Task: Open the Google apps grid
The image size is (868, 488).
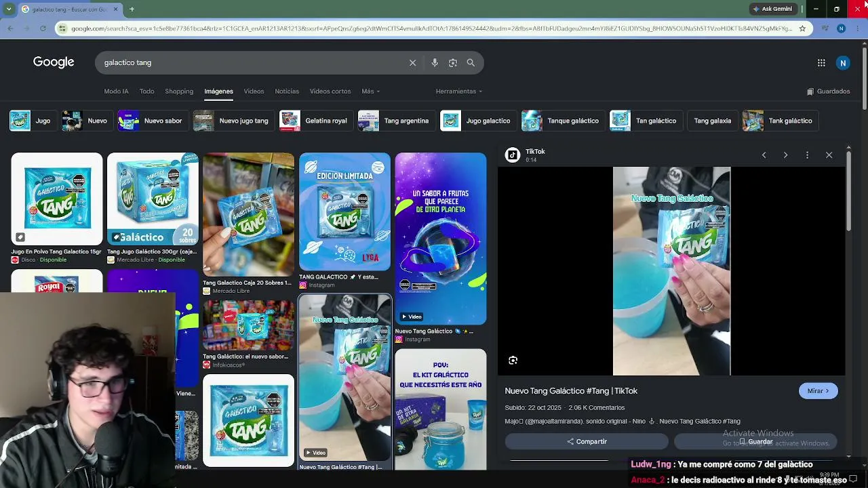Action: click(x=821, y=63)
